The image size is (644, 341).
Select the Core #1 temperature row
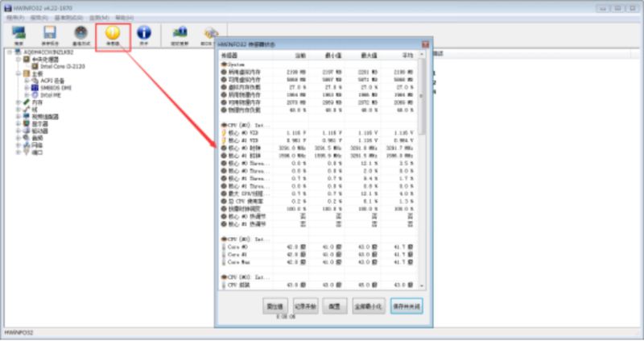(318, 255)
